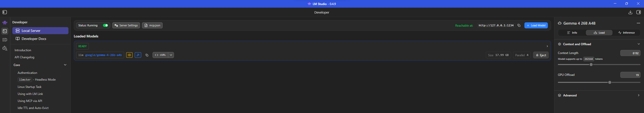
Task: Copy the google/gemma-4-26b-a4b model identifier
Action: pyautogui.click(x=147, y=55)
